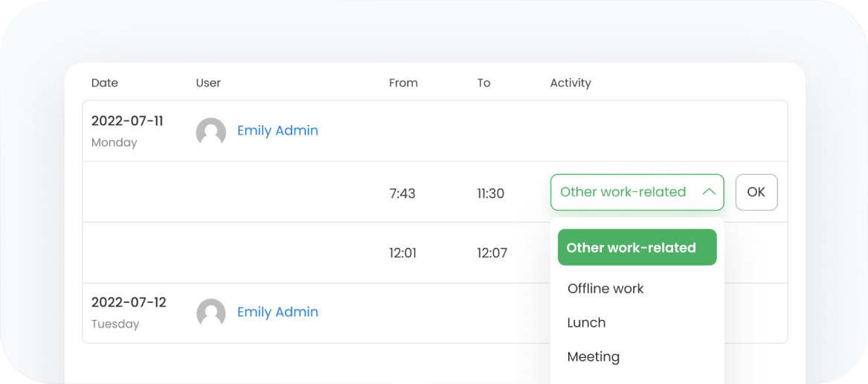Open Emily Admin link on Monday row
Image resolution: width=868 pixels, height=384 pixels.
pyautogui.click(x=278, y=131)
